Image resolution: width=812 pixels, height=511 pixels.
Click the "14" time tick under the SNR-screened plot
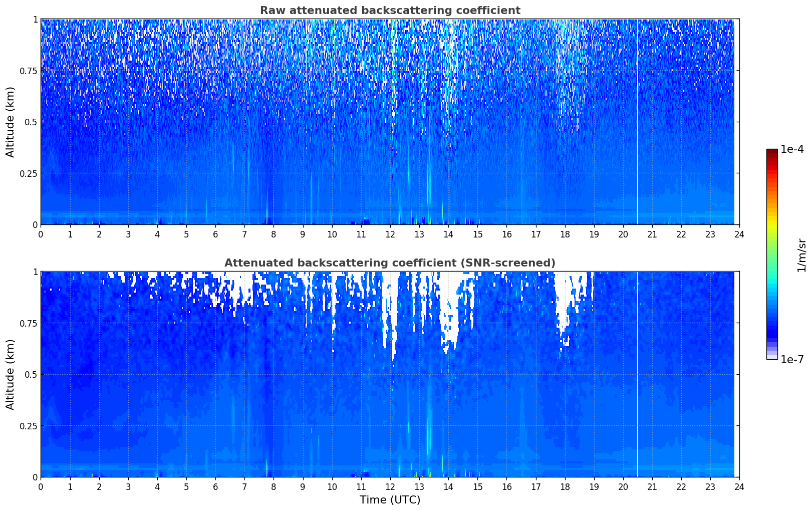[x=448, y=486]
